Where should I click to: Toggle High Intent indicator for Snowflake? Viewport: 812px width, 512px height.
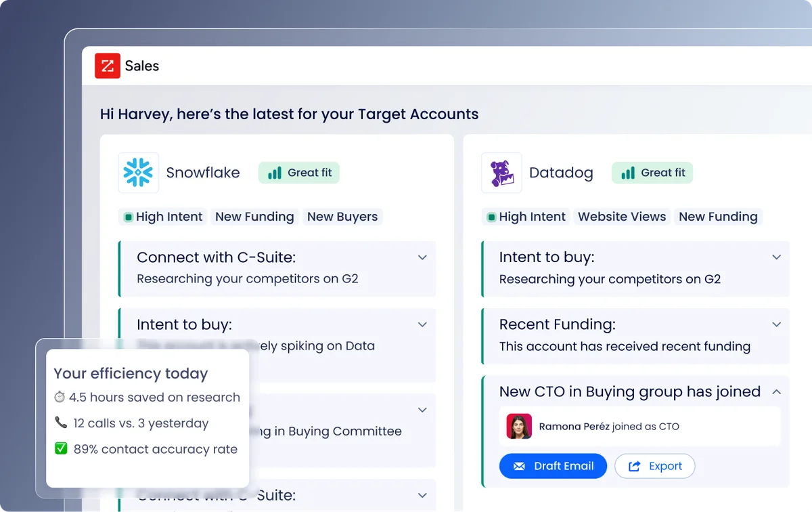[128, 217]
